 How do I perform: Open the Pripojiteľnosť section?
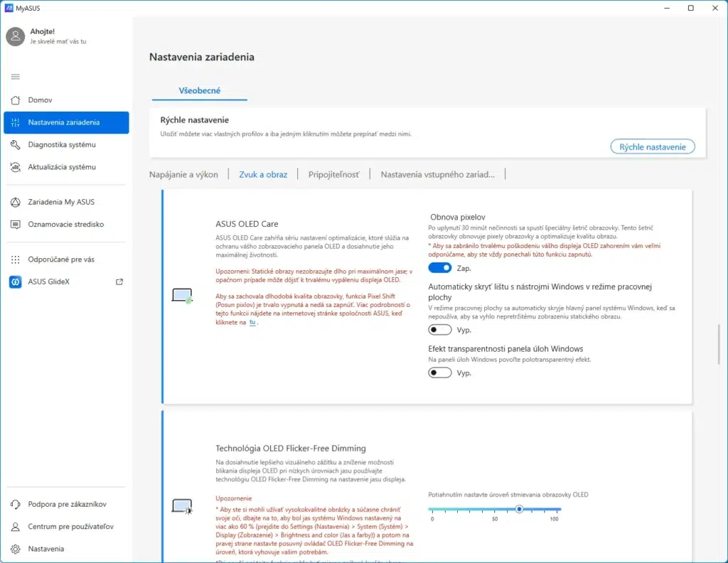334,175
